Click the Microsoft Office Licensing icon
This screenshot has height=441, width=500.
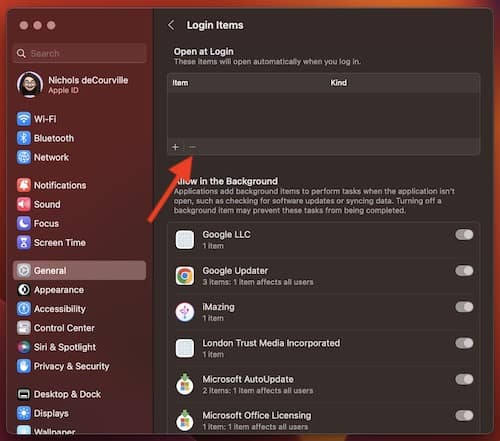185,421
